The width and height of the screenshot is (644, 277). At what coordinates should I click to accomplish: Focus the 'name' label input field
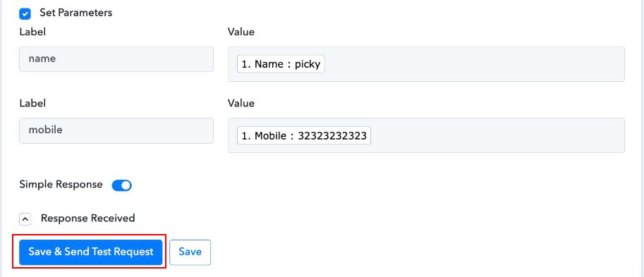tap(116, 59)
